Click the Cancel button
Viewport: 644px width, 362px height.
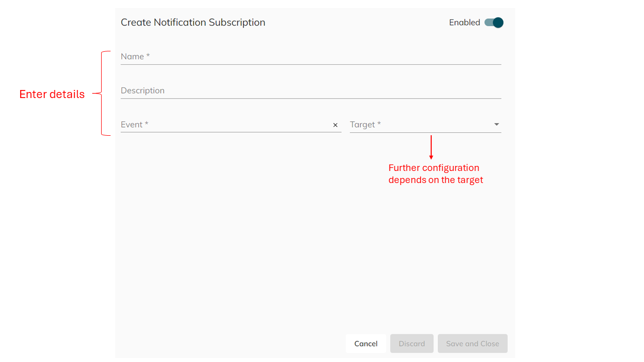[365, 343]
